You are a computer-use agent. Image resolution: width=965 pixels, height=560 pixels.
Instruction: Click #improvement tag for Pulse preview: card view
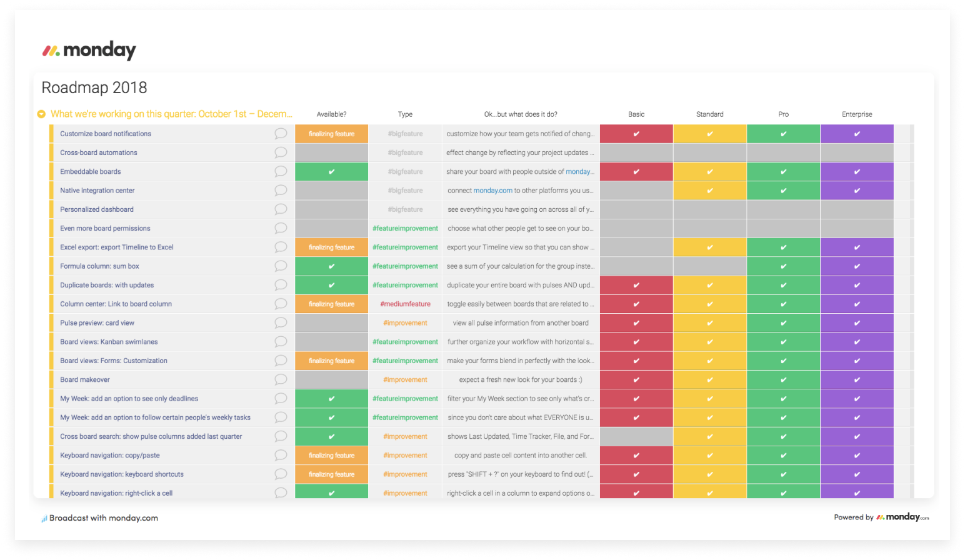pos(405,323)
